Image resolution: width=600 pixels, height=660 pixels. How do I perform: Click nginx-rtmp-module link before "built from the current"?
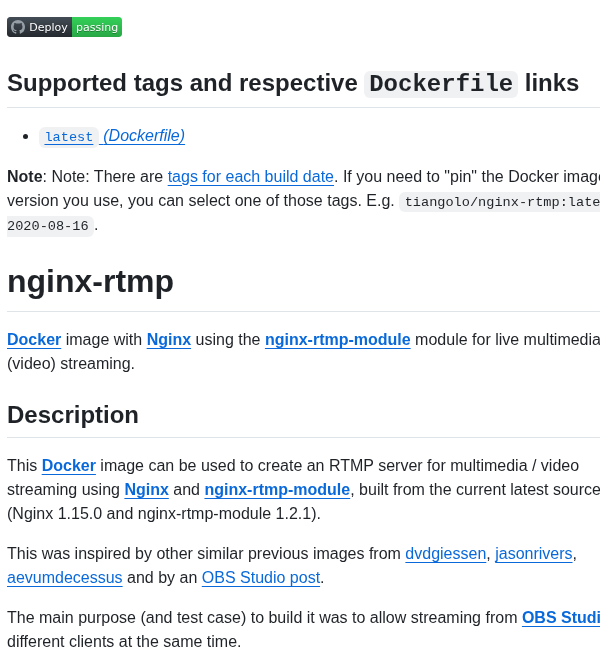(277, 490)
